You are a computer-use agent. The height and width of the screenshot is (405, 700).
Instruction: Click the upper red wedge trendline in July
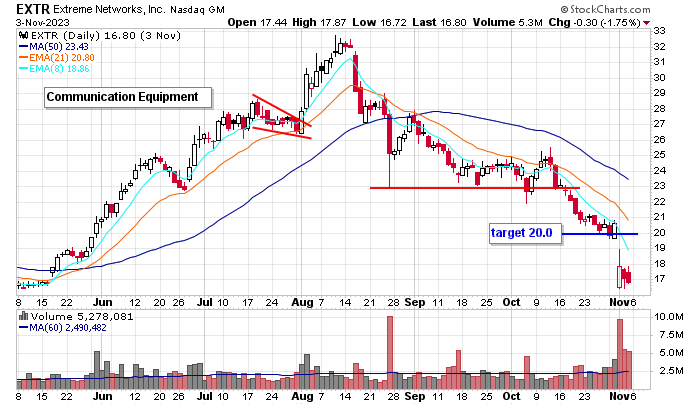pos(281,110)
